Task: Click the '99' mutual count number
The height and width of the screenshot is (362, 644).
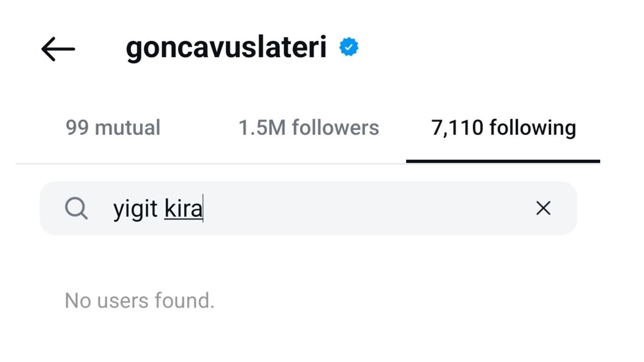Action: (x=77, y=128)
